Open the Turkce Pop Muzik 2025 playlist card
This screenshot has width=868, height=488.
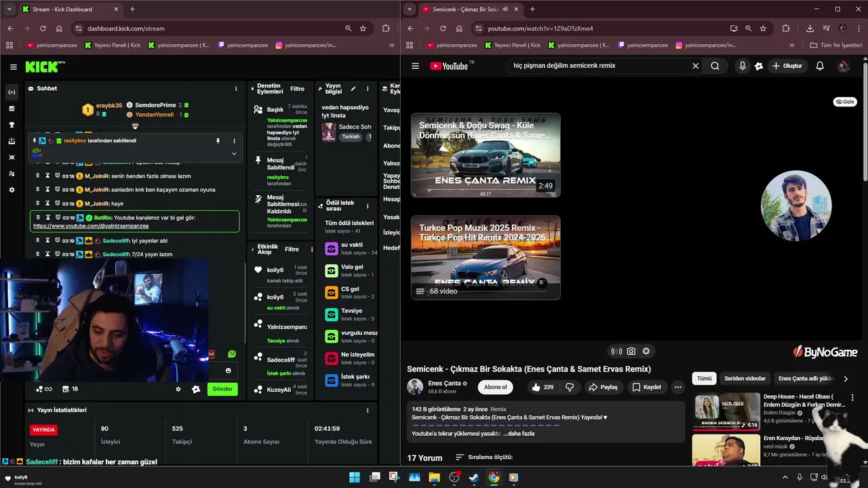click(486, 258)
